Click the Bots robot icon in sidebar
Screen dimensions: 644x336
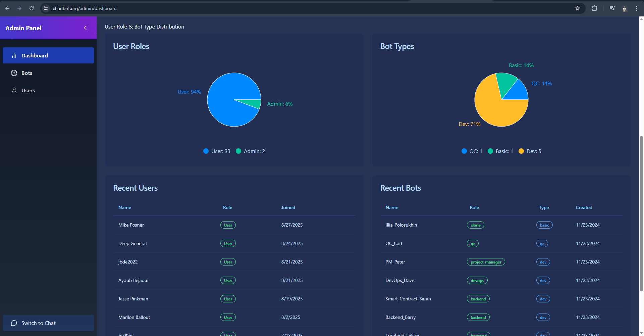click(14, 73)
